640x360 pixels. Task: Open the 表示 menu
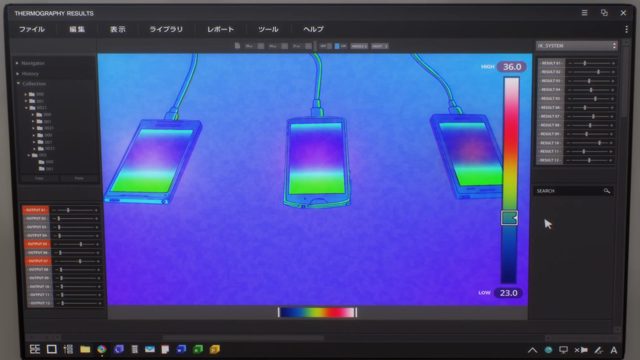click(118, 29)
